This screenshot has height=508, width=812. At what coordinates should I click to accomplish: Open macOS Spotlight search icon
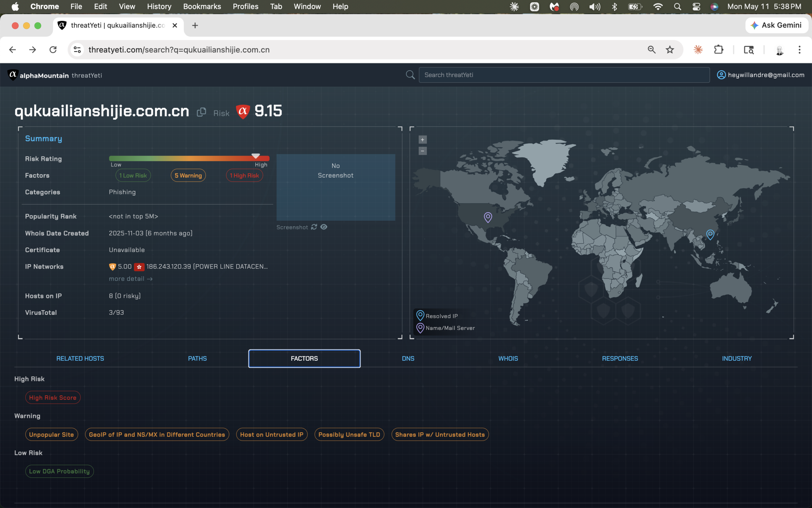click(678, 7)
